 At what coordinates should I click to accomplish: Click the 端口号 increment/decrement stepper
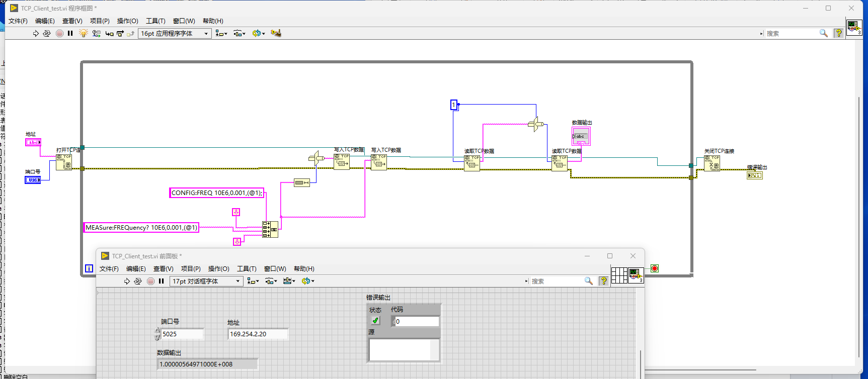(x=157, y=334)
